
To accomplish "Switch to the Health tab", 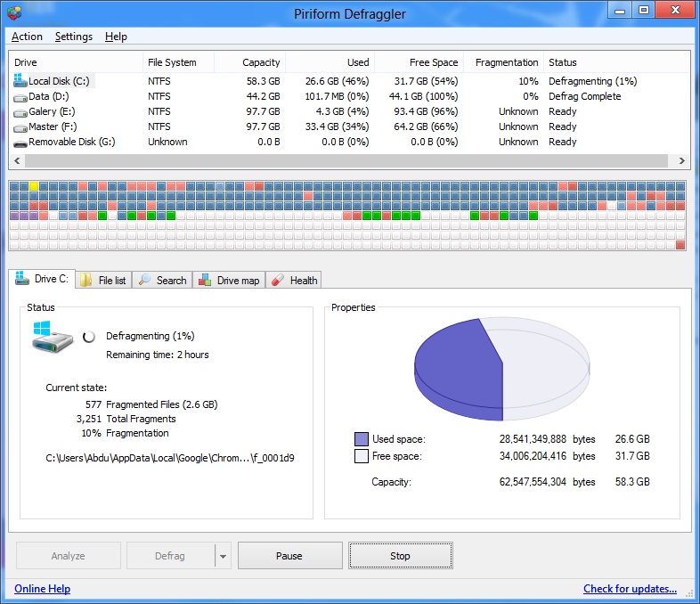I will pyautogui.click(x=294, y=281).
